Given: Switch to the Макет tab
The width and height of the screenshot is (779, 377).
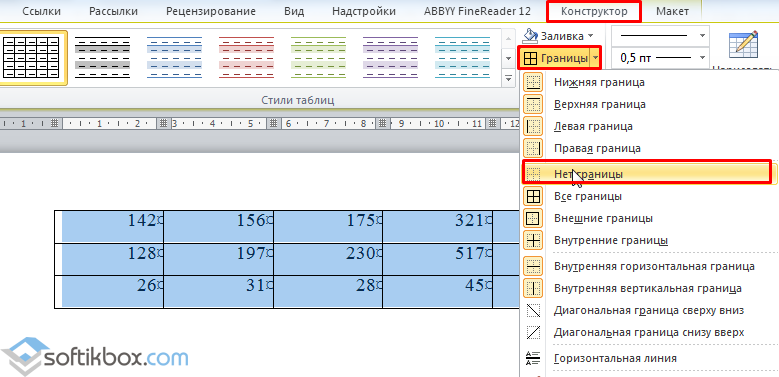Looking at the screenshot, I should click(672, 11).
